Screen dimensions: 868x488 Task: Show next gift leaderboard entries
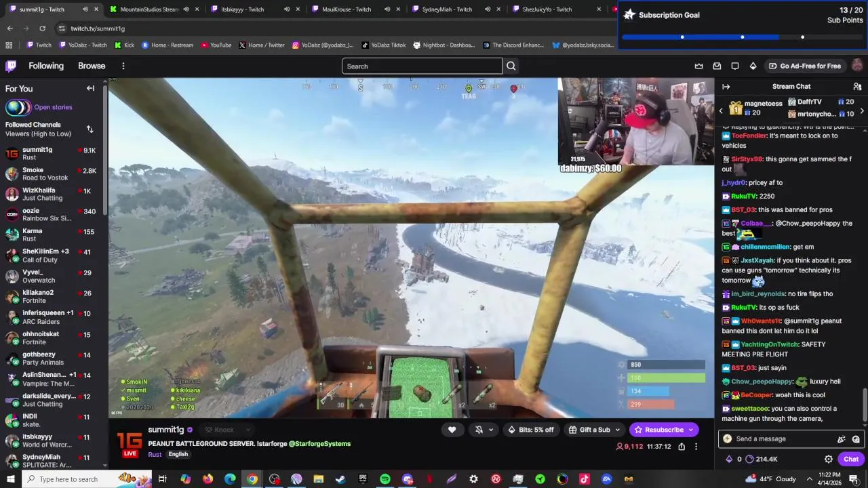pyautogui.click(x=862, y=110)
